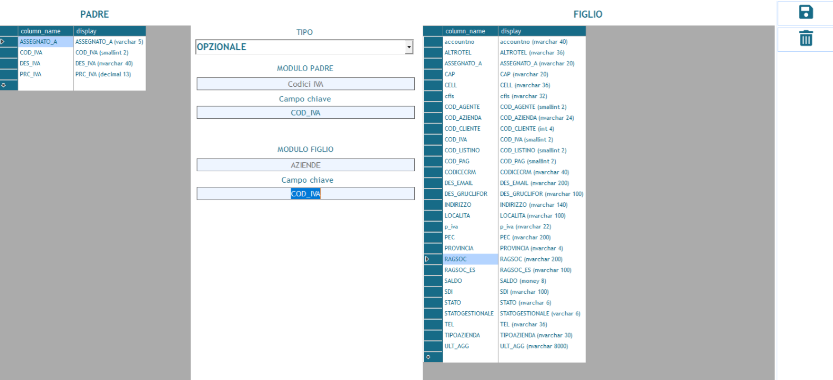Screen dimensions: 833x380
Task: Click 'ULT_AGG (nvarchar 8000)' display cell
Action: click(x=542, y=346)
